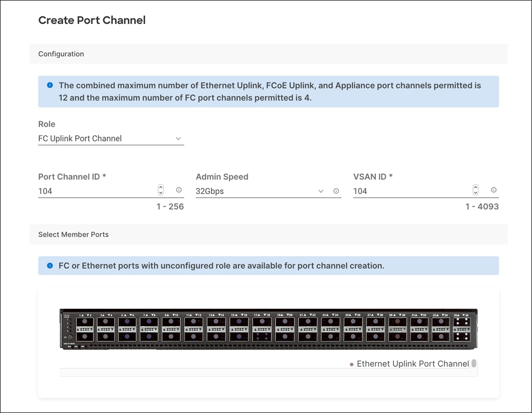Click the info icon in the maximum port channels banner
532x413 pixels.
pyautogui.click(x=50, y=85)
